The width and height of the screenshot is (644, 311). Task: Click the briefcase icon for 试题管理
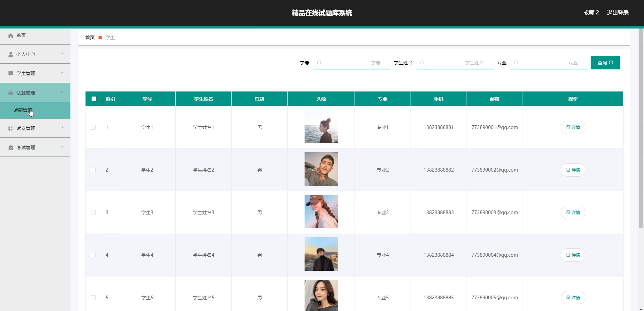11,93
